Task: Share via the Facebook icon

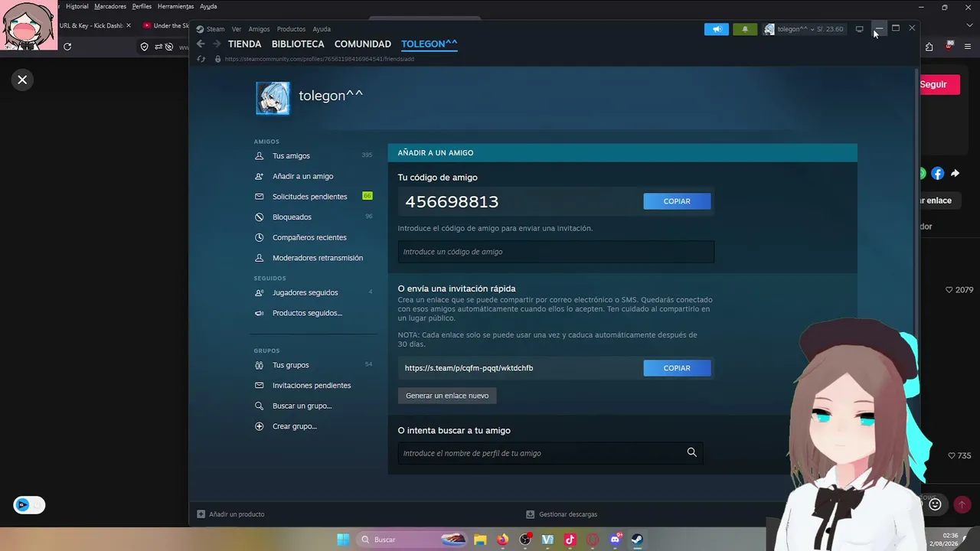Action: pos(938,174)
